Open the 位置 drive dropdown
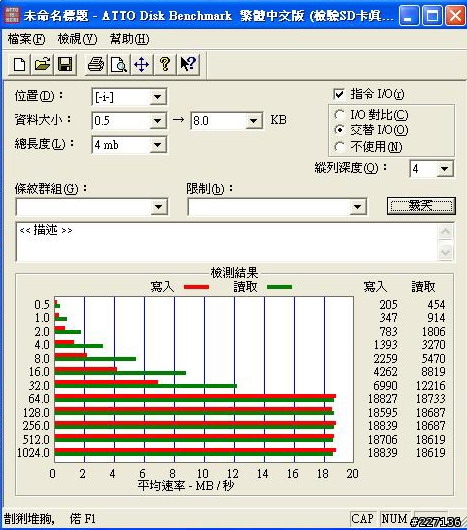 click(x=157, y=97)
